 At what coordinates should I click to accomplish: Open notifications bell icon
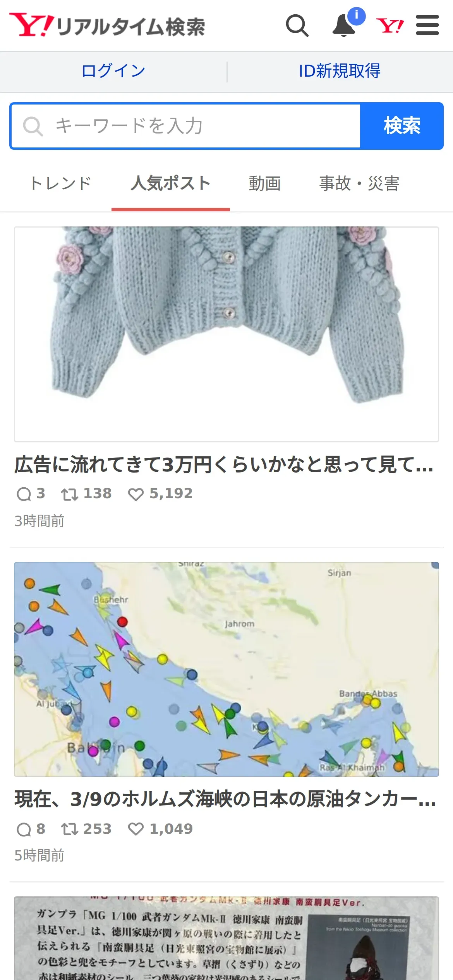[x=345, y=26]
